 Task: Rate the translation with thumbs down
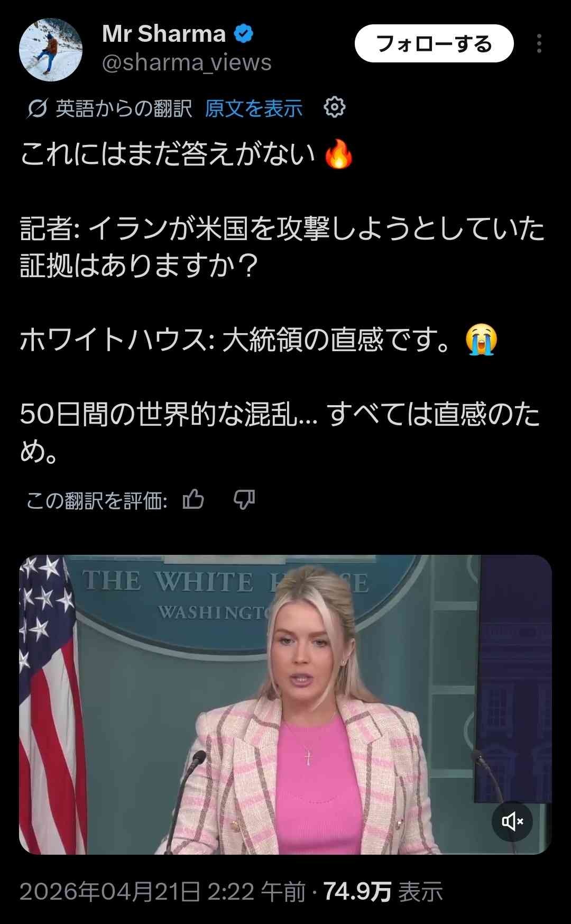244,499
